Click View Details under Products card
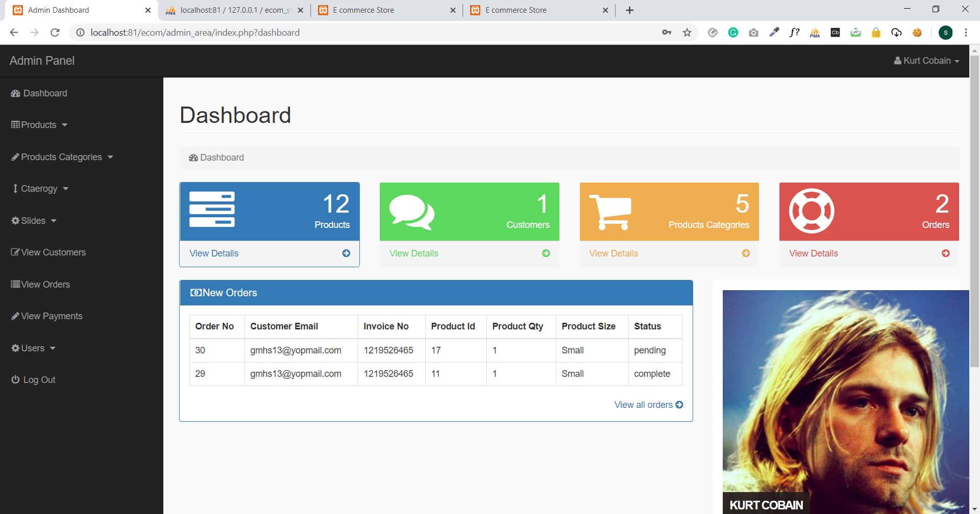980x514 pixels. click(x=214, y=253)
